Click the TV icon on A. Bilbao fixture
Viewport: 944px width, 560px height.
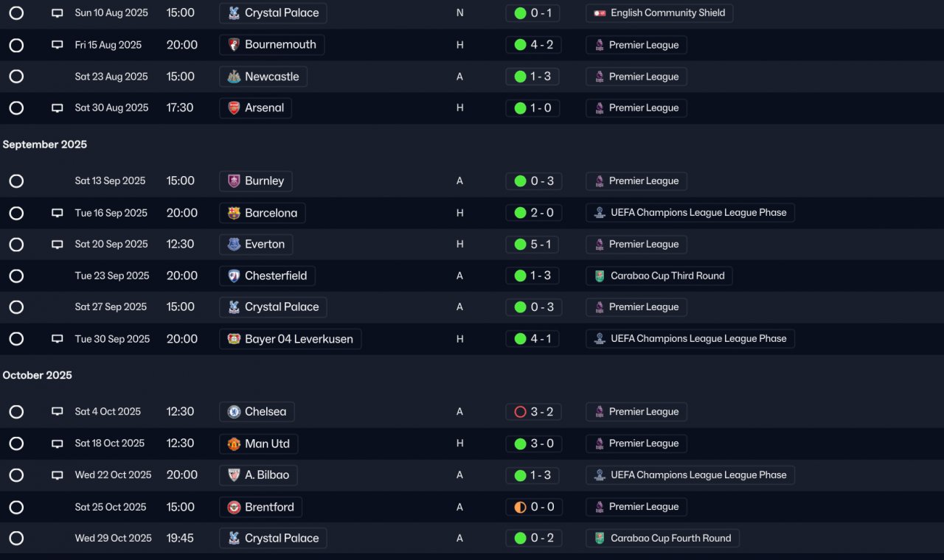coord(57,475)
